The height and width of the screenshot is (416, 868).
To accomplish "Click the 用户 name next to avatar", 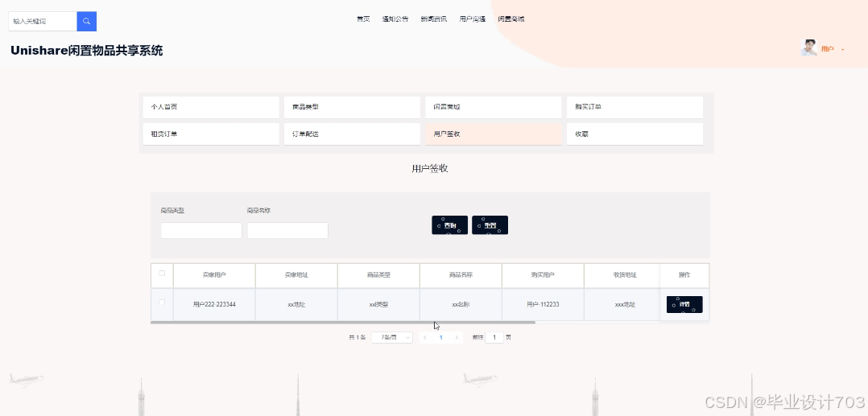I will [x=828, y=49].
